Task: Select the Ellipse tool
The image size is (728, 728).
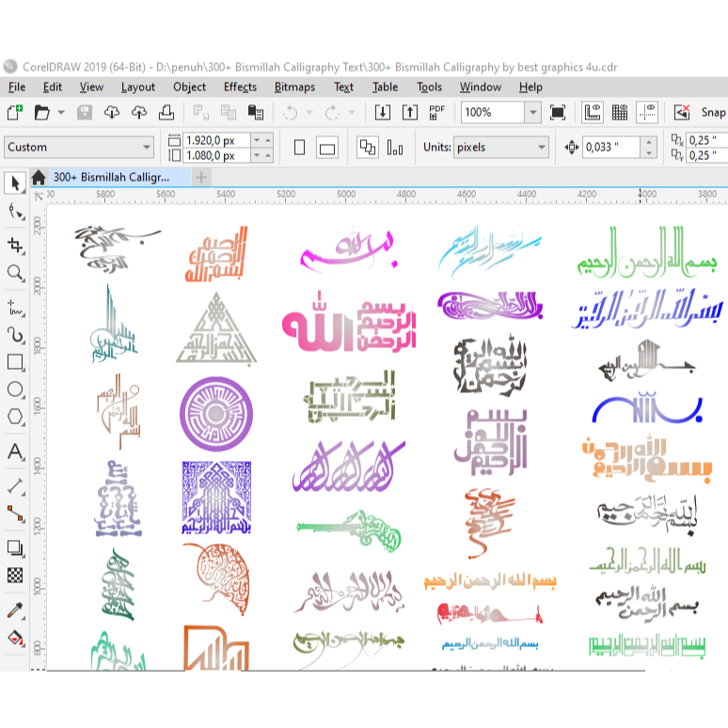Action: [x=15, y=389]
